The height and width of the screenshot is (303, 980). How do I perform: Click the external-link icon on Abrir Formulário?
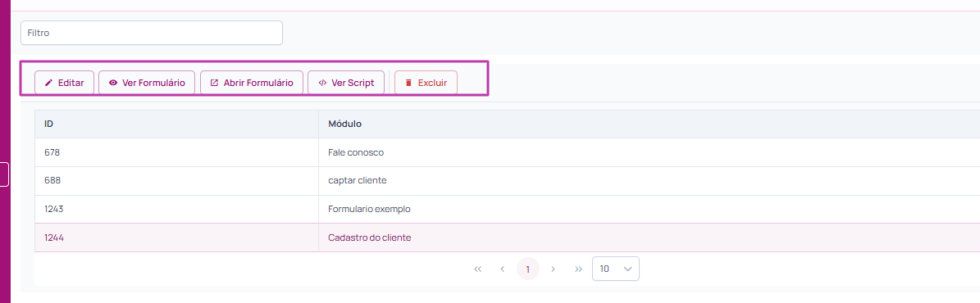pyautogui.click(x=214, y=83)
